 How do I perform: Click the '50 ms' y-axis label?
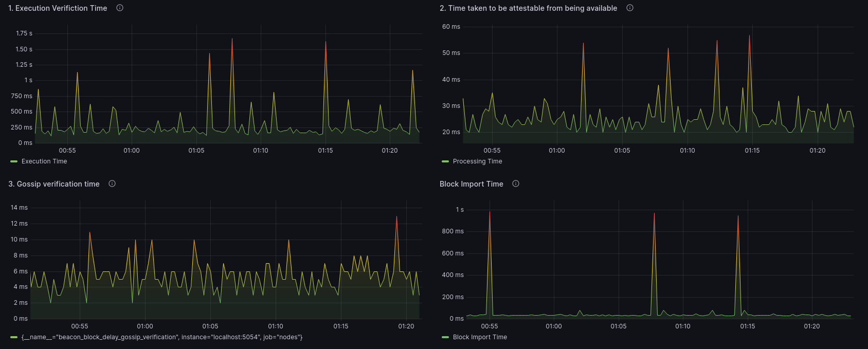[x=451, y=53]
